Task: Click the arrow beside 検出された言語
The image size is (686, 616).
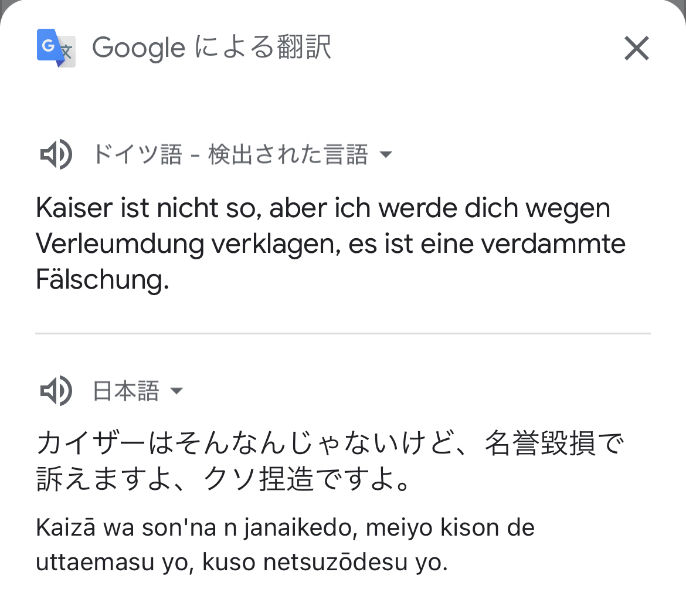Action: pos(385,155)
